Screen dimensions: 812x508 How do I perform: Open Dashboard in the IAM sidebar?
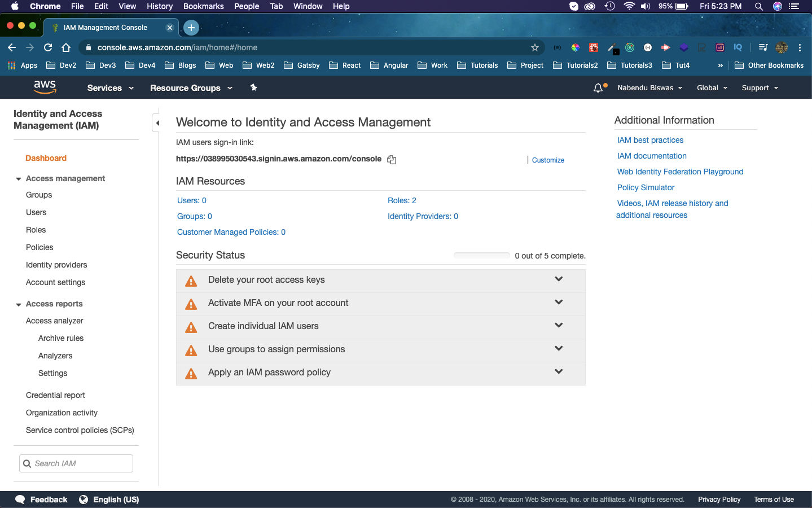click(x=46, y=158)
